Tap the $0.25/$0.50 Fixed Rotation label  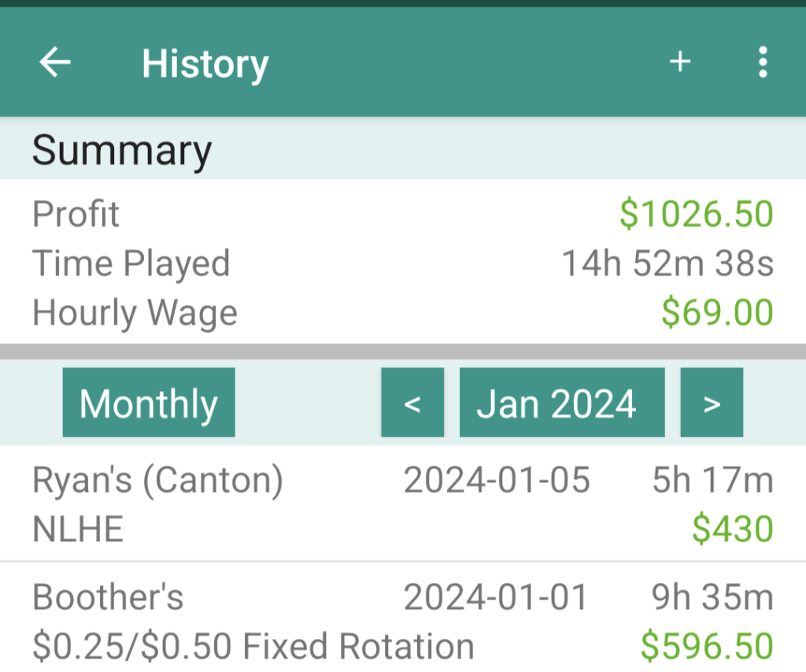click(x=253, y=647)
